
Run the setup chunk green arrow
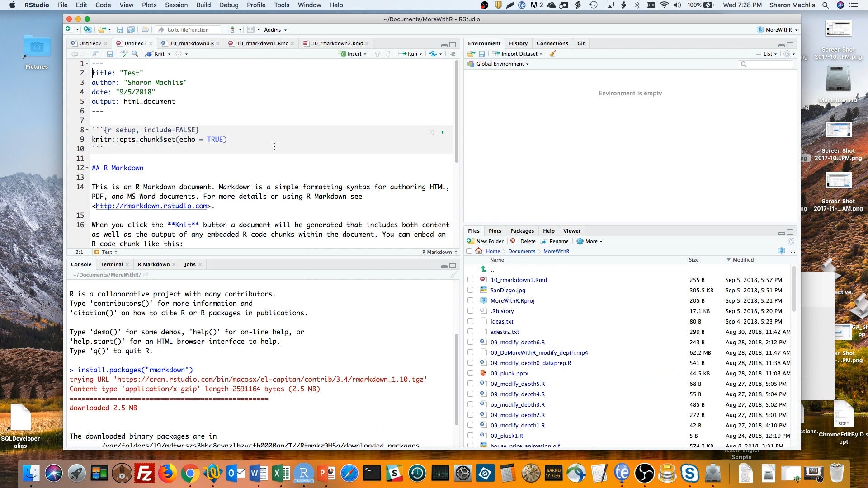coord(443,132)
